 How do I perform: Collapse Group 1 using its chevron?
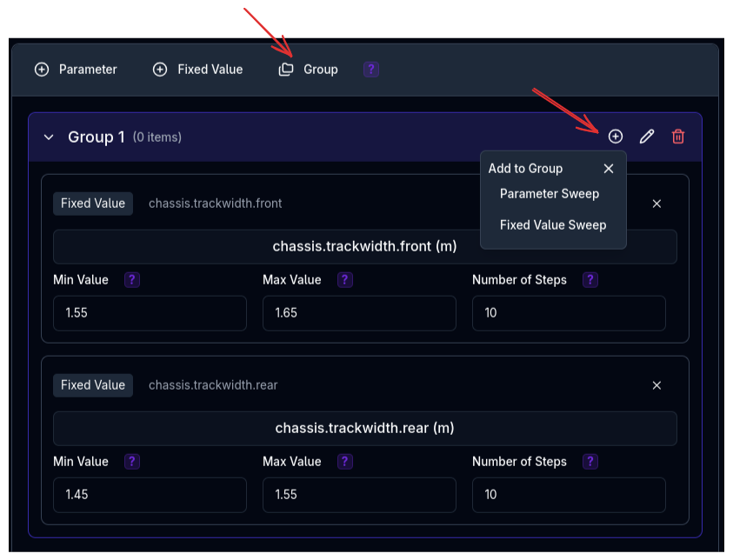(x=49, y=137)
